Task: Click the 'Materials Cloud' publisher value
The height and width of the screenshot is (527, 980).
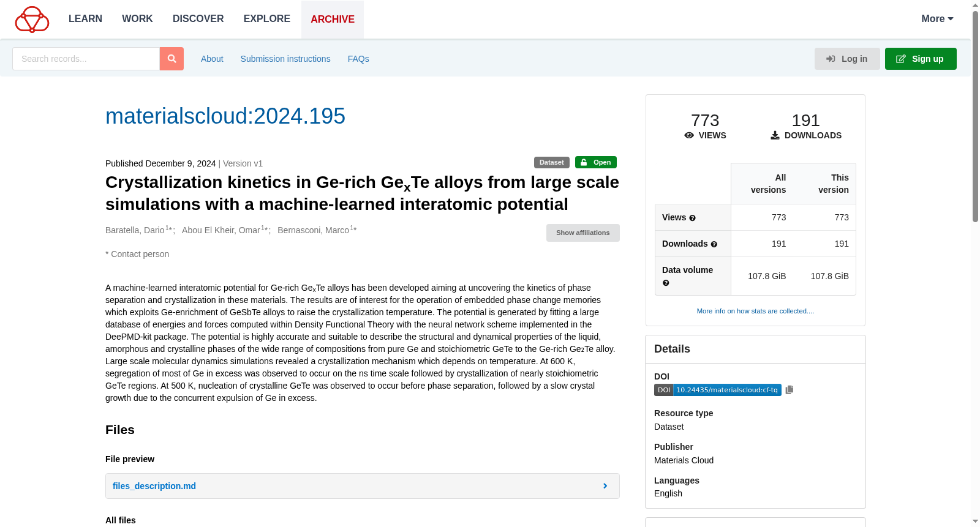Action: (684, 460)
